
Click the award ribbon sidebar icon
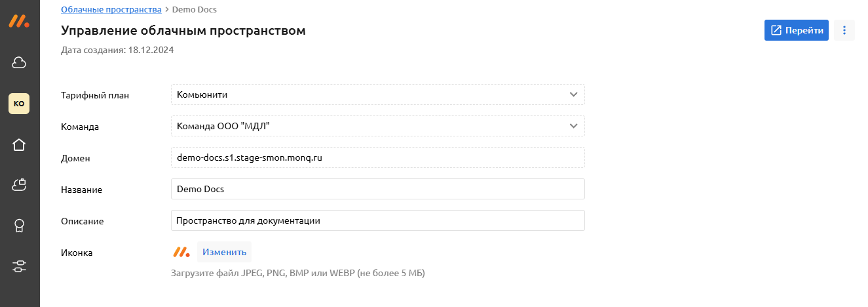click(x=19, y=226)
